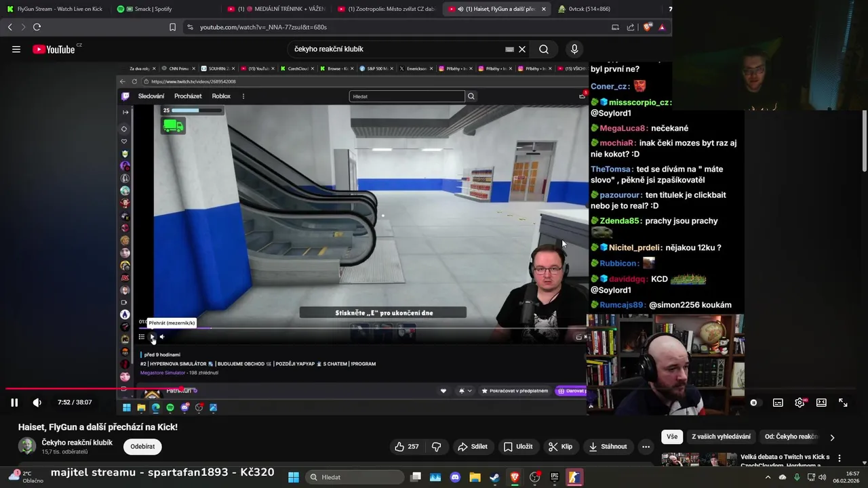Viewport: 868px width, 488px height.
Task: Open Brave browser taskbar icon
Action: click(515, 477)
